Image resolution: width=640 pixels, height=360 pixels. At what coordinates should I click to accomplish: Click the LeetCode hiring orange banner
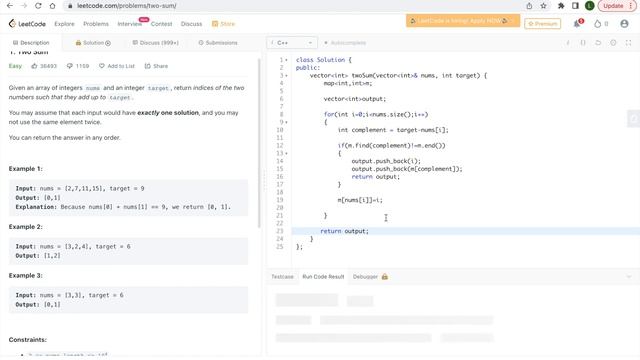click(x=463, y=20)
